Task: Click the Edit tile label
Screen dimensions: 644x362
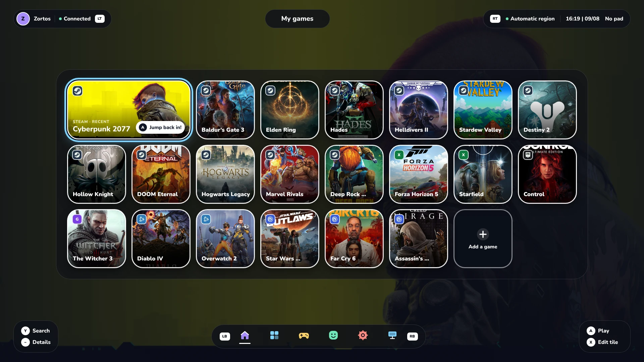Action: [x=608, y=342]
